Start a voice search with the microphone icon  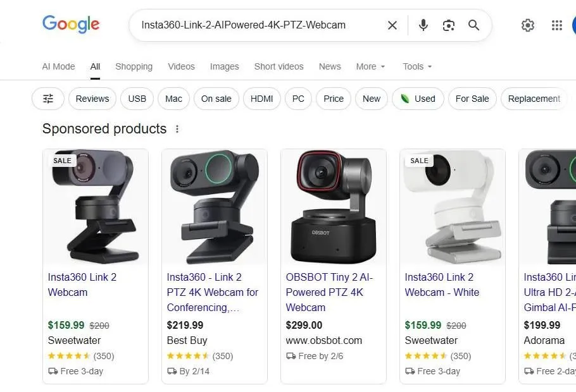click(422, 25)
